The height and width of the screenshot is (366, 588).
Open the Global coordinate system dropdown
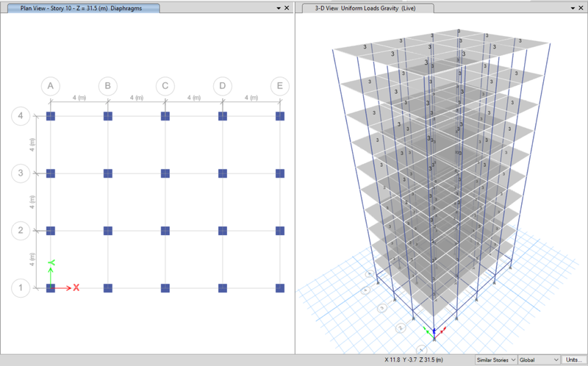coord(539,360)
